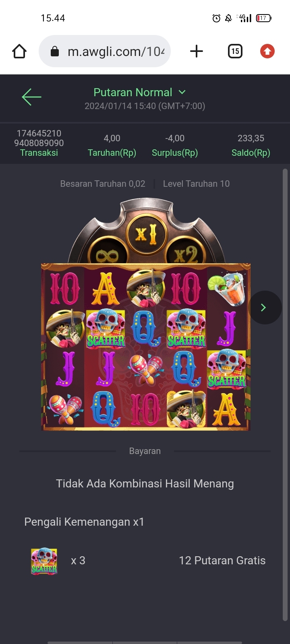
Task: Tap the Saldo(Rp) balance value
Action: (251, 138)
